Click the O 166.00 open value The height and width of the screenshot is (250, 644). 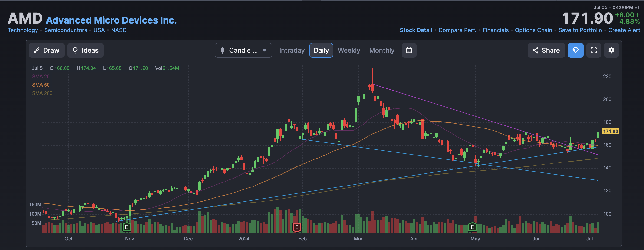point(59,68)
